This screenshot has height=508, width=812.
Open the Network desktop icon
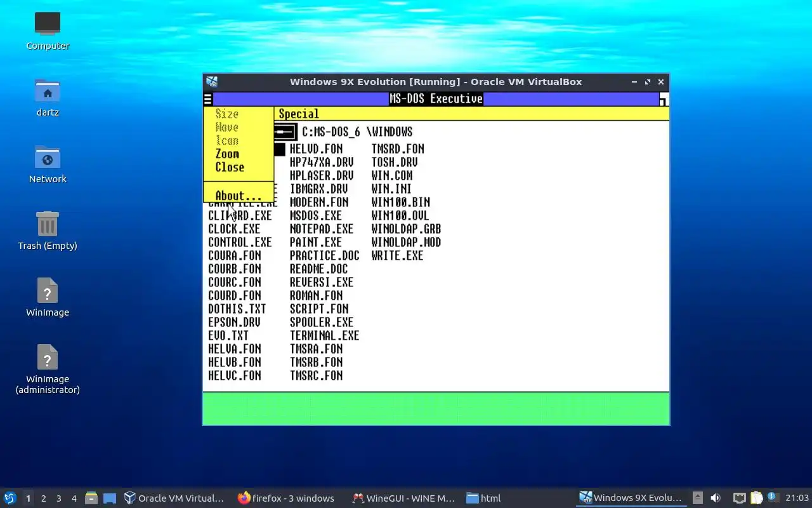[48, 157]
